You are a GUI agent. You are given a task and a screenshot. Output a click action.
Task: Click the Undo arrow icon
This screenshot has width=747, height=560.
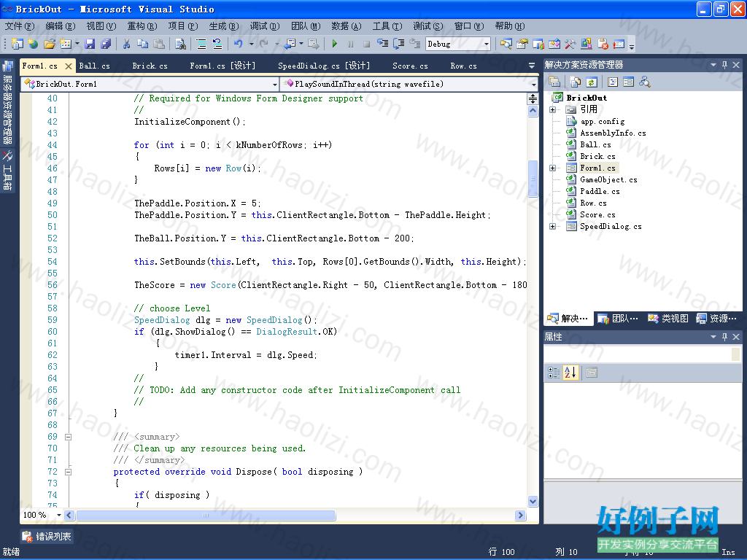[x=239, y=44]
